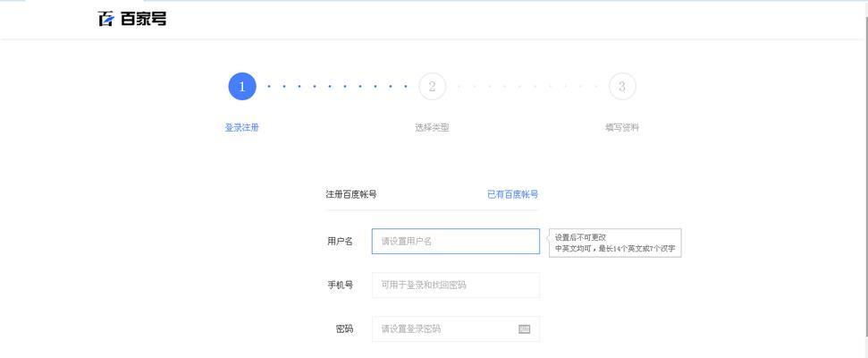Viewport: 868px width, 358px height.
Task: Select step 1 circle in progress bar
Action: 242,87
